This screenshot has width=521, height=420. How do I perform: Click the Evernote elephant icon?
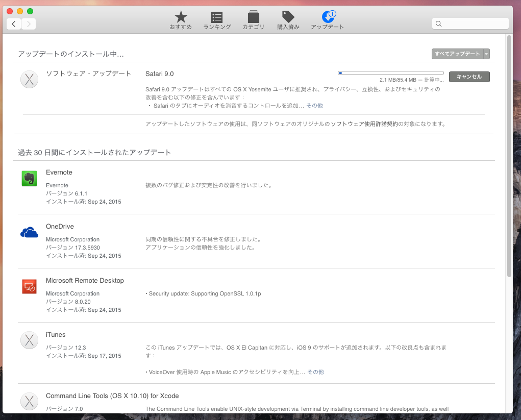29,179
